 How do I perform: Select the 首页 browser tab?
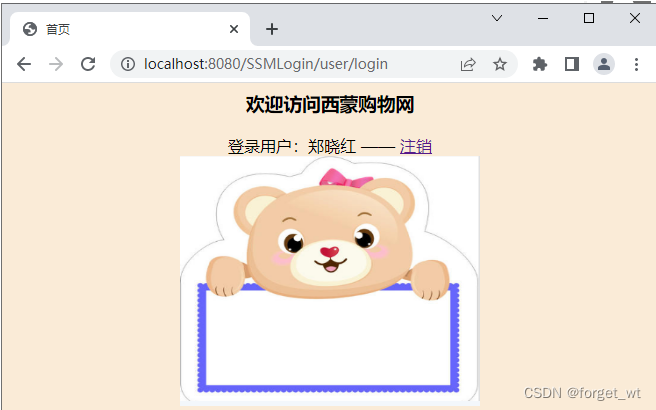[130, 29]
